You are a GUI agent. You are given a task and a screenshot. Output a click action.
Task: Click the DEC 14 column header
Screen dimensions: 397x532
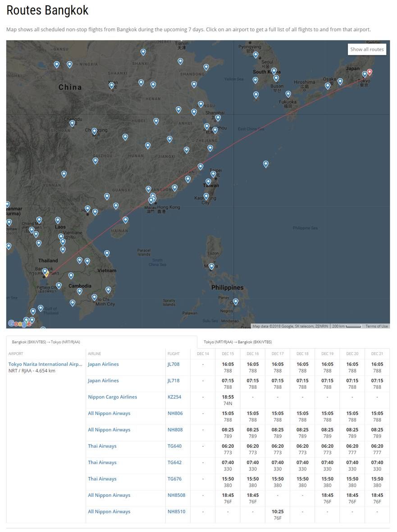203,354
